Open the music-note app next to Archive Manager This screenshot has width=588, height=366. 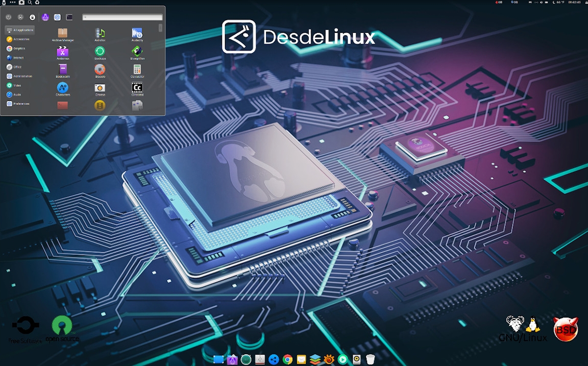[x=100, y=34]
